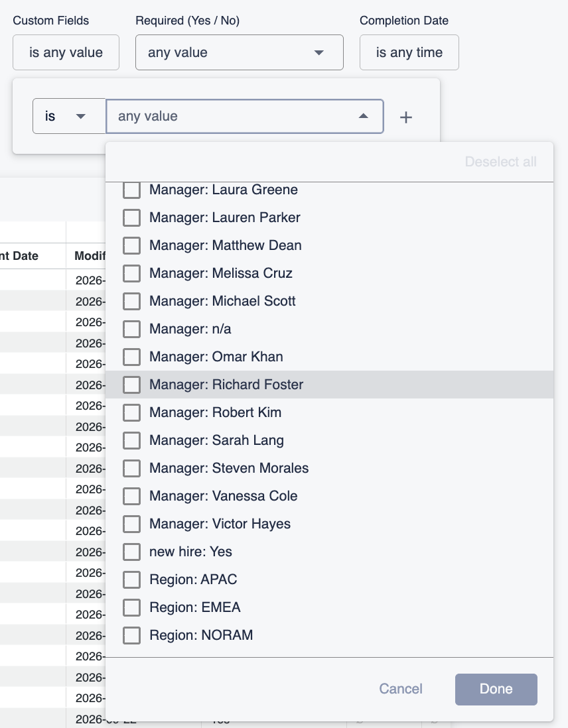The width and height of the screenshot is (568, 728).
Task: Select the Manager: n/a checkbox
Action: pos(131,329)
